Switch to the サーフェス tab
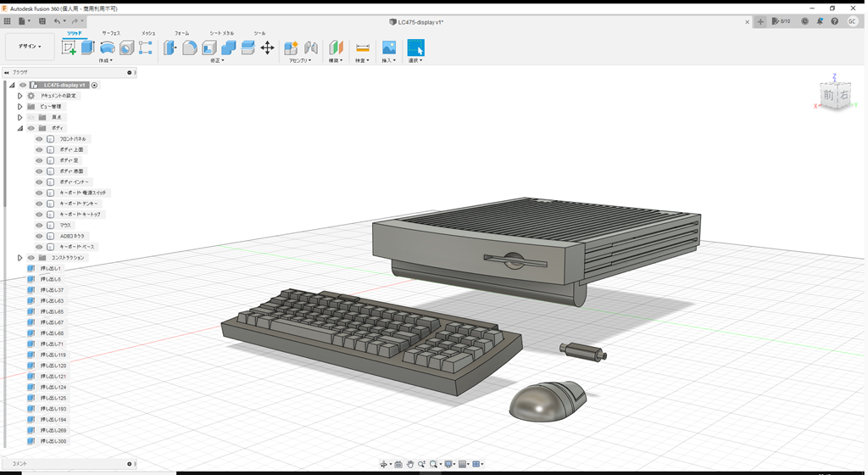This screenshot has width=868, height=475. tap(111, 33)
